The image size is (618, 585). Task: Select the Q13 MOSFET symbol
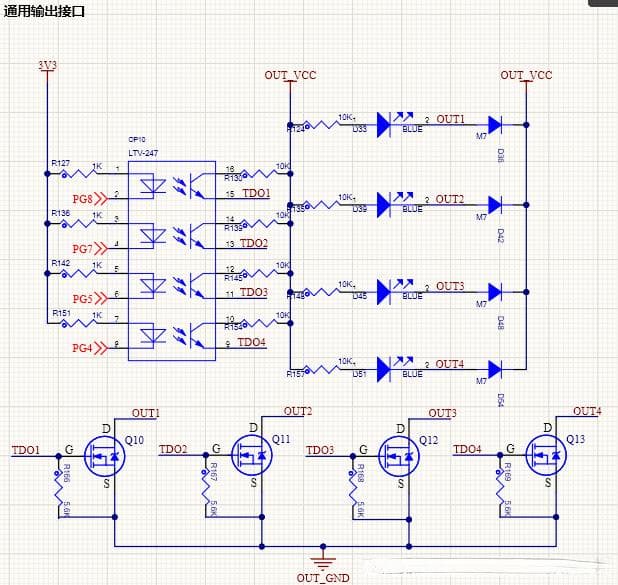tap(546, 455)
